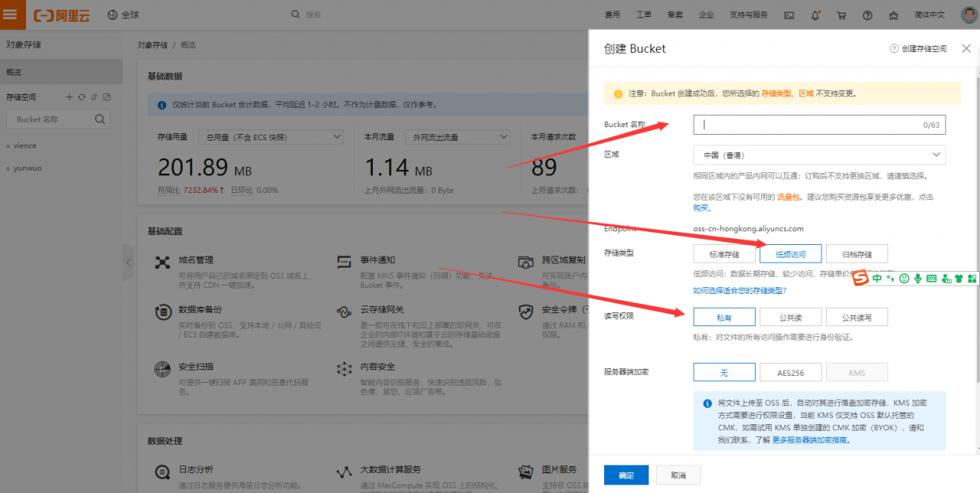Open the 区域 region dropdown

(x=818, y=155)
